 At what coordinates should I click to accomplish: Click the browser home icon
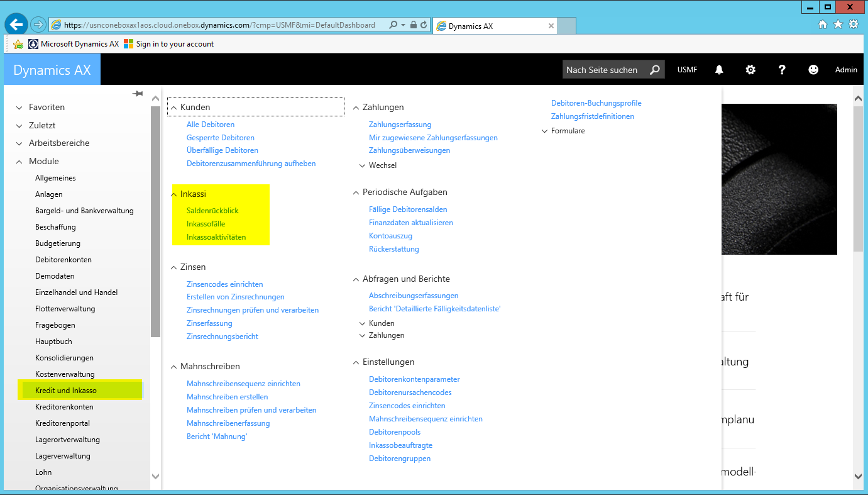(823, 25)
